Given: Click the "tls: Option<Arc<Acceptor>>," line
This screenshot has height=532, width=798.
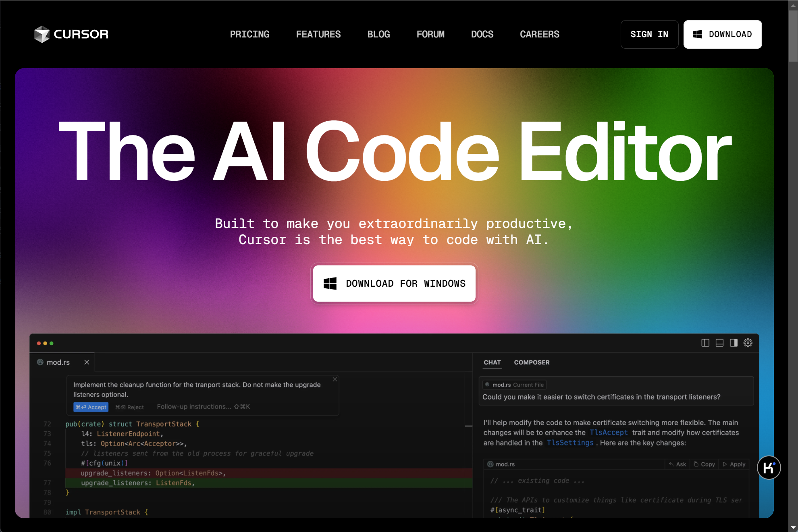Looking at the screenshot, I should (x=134, y=443).
